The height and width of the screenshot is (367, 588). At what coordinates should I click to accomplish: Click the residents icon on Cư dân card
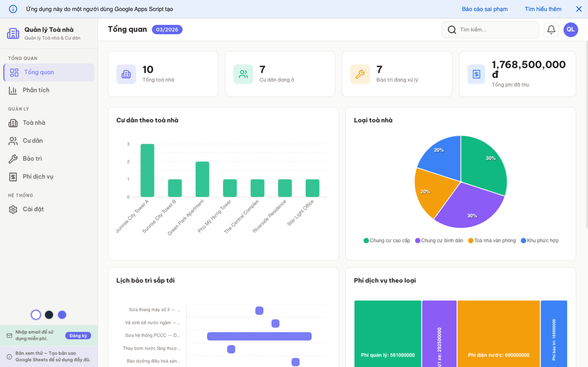[243, 74]
